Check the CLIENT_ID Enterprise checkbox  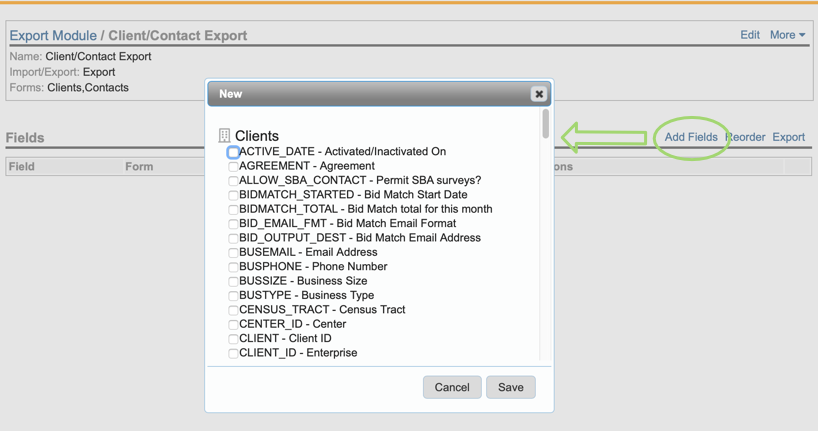pyautogui.click(x=233, y=353)
